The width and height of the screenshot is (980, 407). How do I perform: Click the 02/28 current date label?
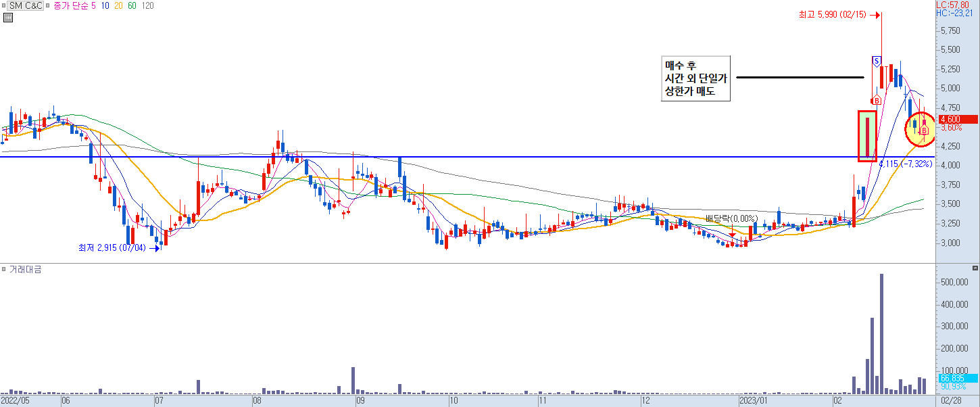point(951,401)
